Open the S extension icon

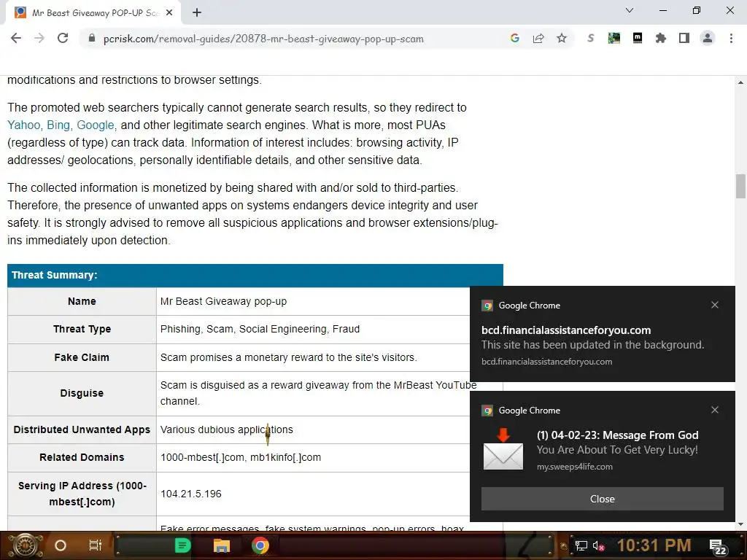coord(590,38)
